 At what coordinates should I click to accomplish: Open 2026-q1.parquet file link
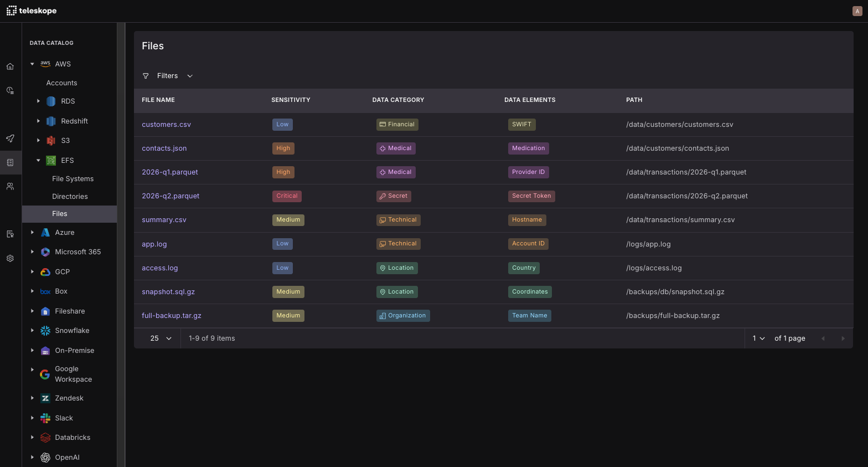169,172
